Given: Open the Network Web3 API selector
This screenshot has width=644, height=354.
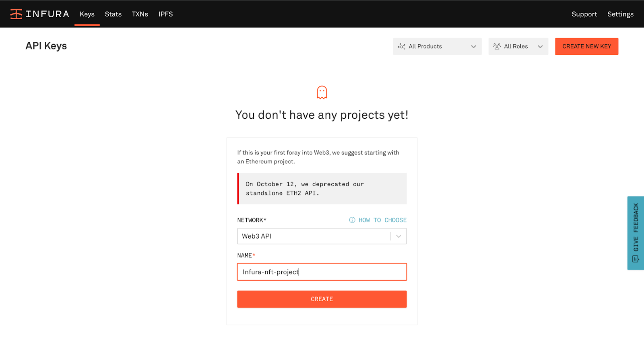Looking at the screenshot, I should (x=314, y=236).
